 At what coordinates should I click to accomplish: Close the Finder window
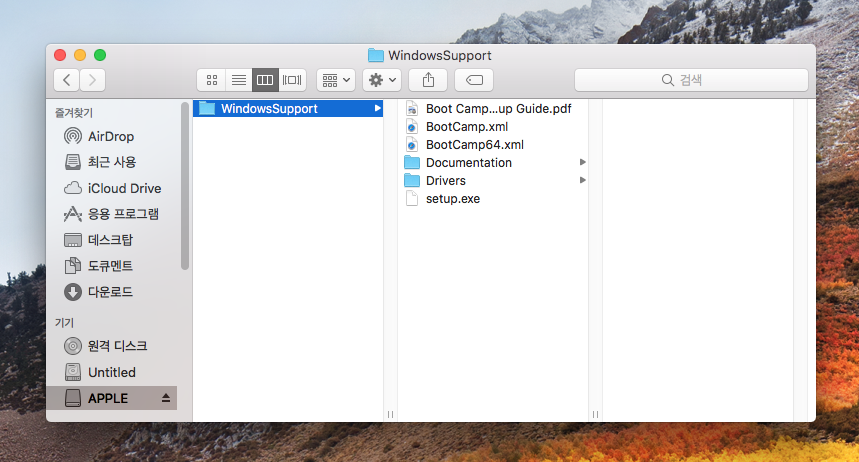(x=60, y=55)
